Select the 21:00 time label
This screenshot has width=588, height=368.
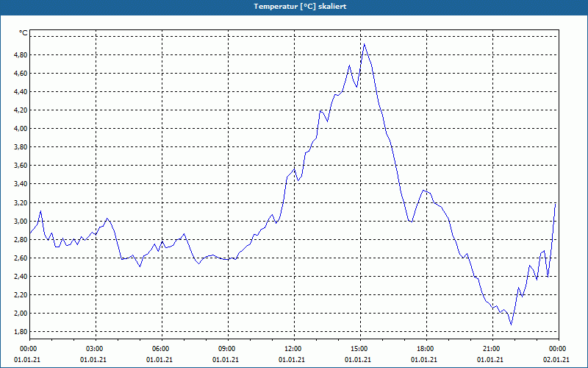click(492, 349)
